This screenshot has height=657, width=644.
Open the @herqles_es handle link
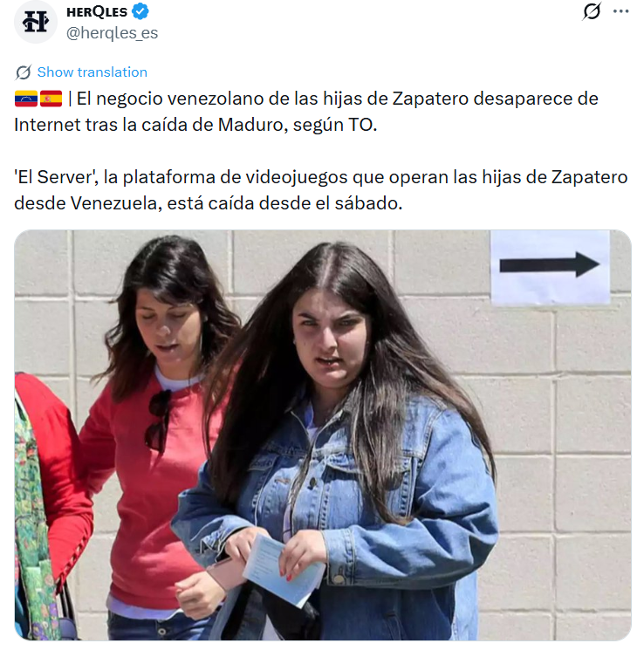coord(112,32)
